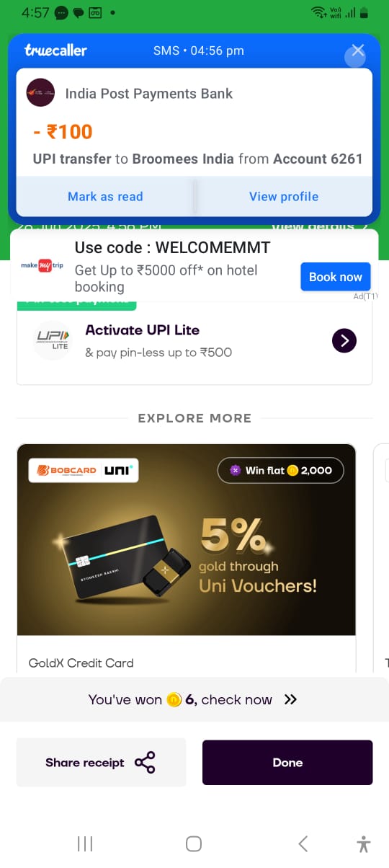Check the won coins reward arrows
Screen dimensions: 389x868
290,699
